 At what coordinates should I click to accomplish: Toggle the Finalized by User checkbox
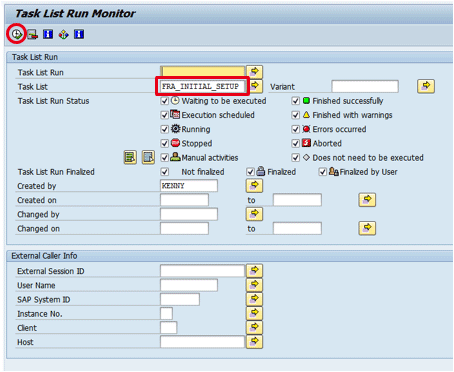322,172
